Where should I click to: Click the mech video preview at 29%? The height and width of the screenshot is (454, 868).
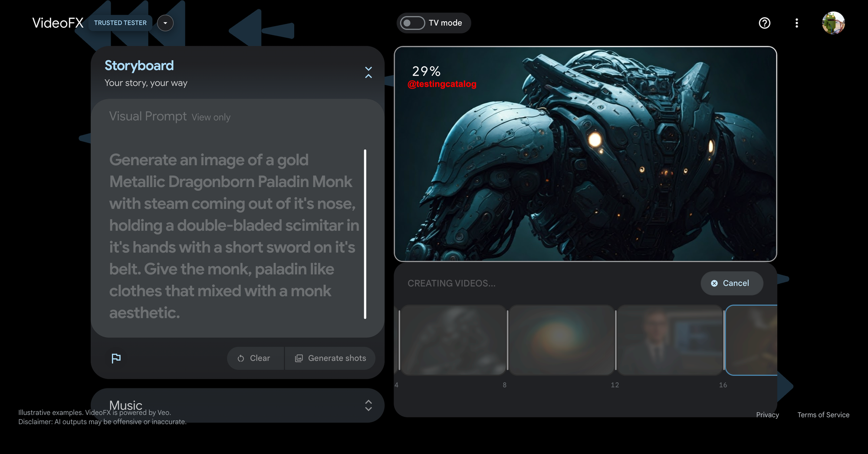click(585, 153)
